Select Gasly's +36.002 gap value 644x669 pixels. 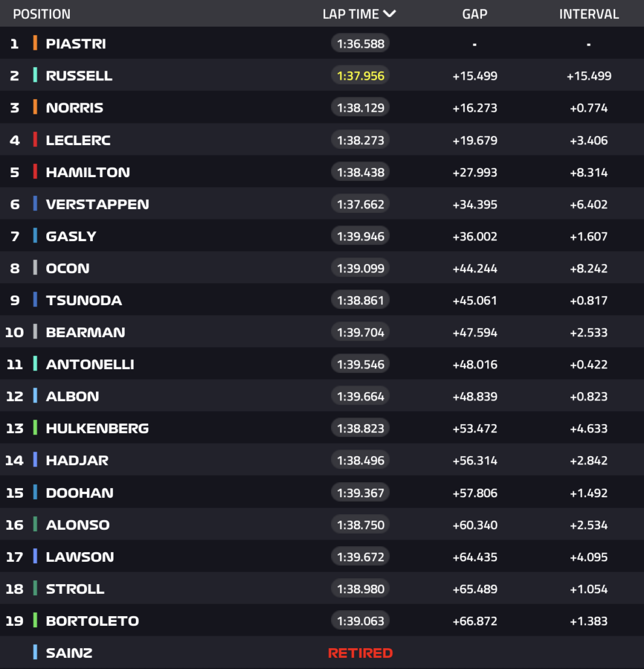tap(475, 237)
